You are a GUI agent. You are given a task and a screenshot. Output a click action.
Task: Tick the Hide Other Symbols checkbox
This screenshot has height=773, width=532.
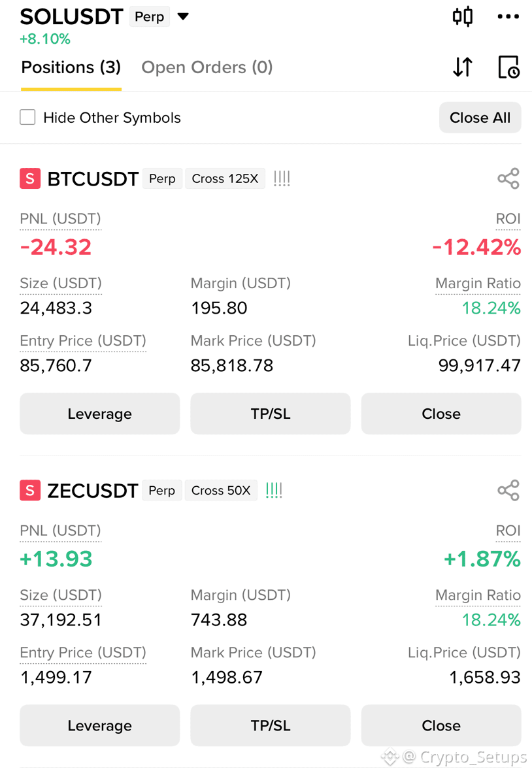(27, 118)
